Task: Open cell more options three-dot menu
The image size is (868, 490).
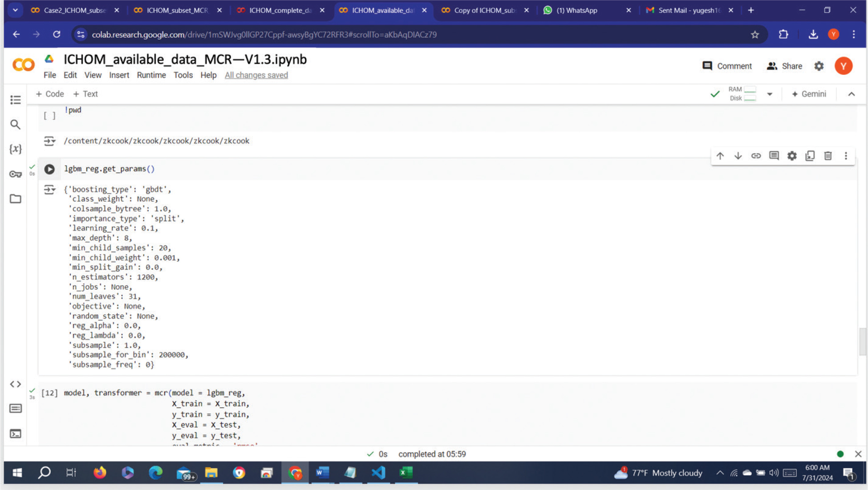Action: 846,156
